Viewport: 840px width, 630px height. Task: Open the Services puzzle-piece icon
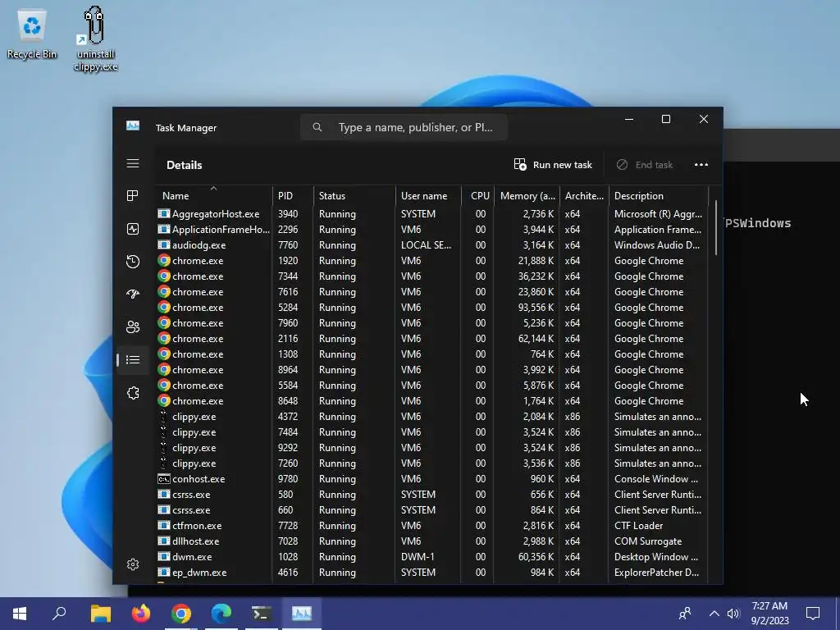[x=133, y=393]
